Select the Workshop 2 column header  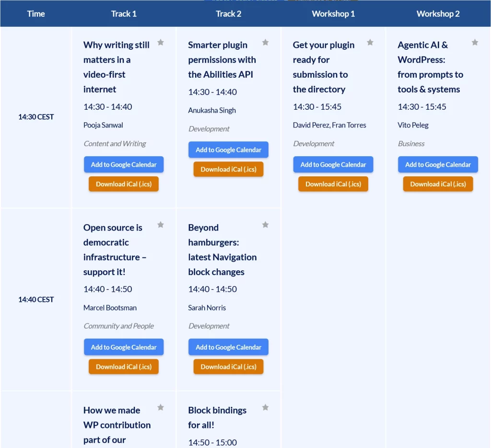coord(438,13)
